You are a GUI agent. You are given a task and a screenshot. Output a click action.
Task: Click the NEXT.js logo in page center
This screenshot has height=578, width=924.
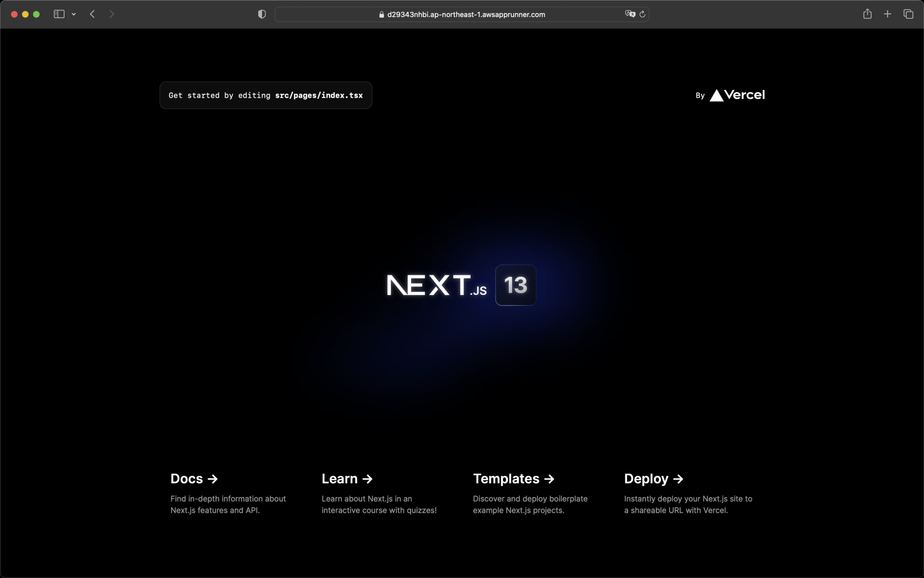click(x=435, y=285)
